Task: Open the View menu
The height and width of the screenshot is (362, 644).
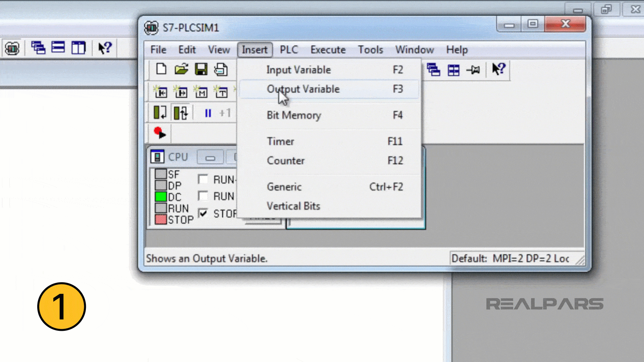Action: pos(219,50)
